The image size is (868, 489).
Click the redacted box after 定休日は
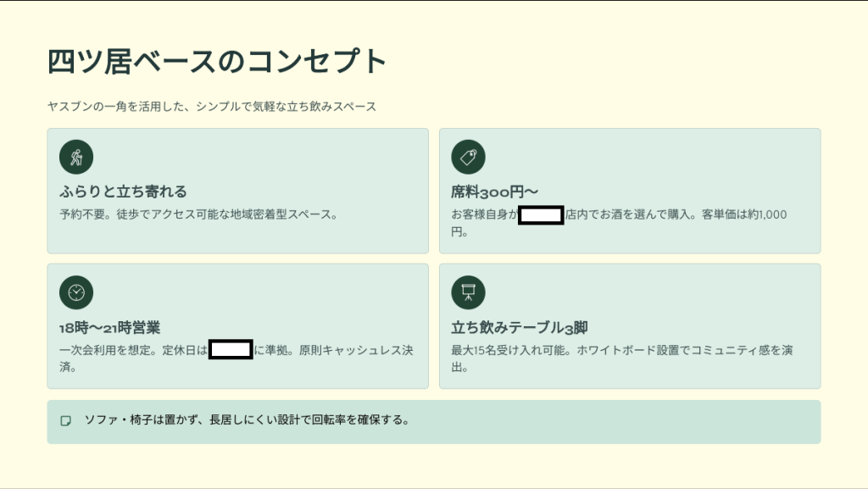231,349
